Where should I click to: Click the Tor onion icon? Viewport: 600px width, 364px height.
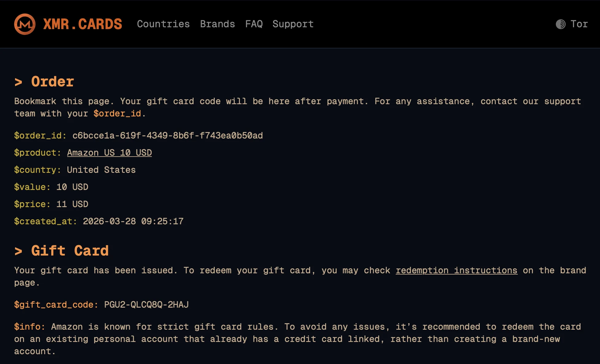(560, 24)
